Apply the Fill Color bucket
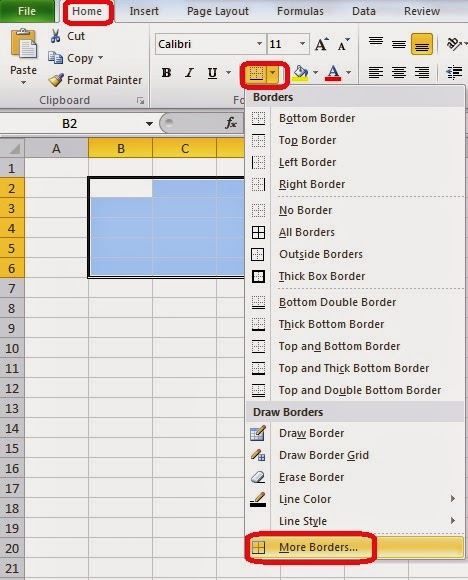 coord(300,72)
